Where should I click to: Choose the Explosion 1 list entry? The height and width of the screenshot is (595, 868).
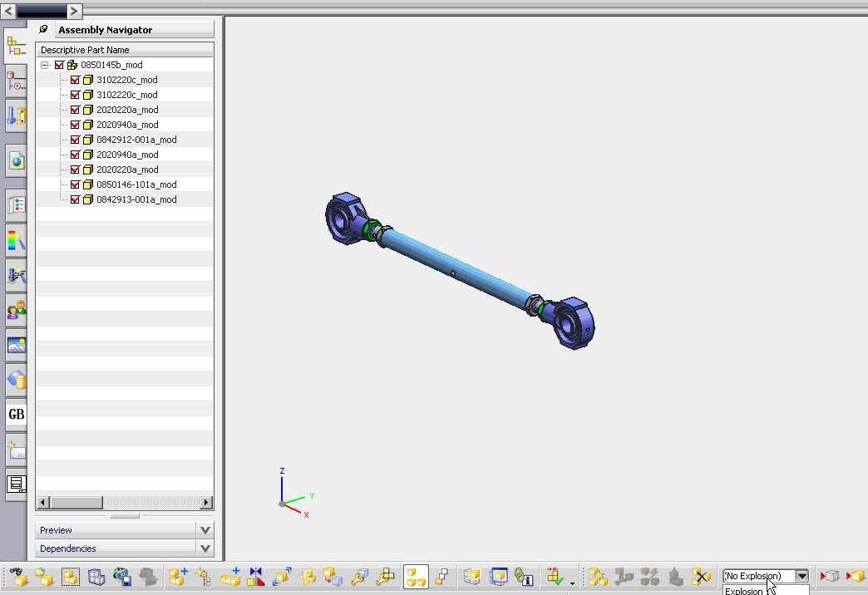pos(766,591)
